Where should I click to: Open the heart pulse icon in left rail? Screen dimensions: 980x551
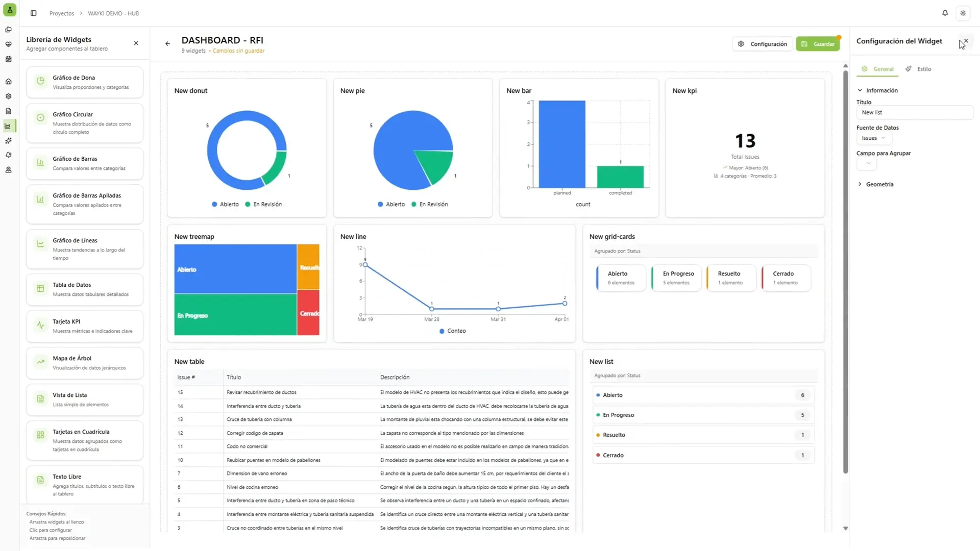click(x=8, y=44)
